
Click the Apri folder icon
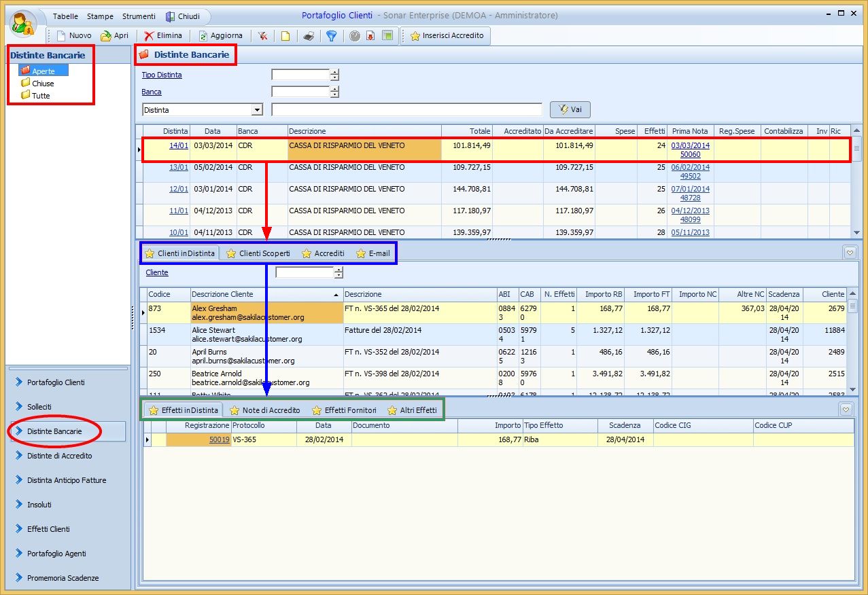click(x=106, y=35)
